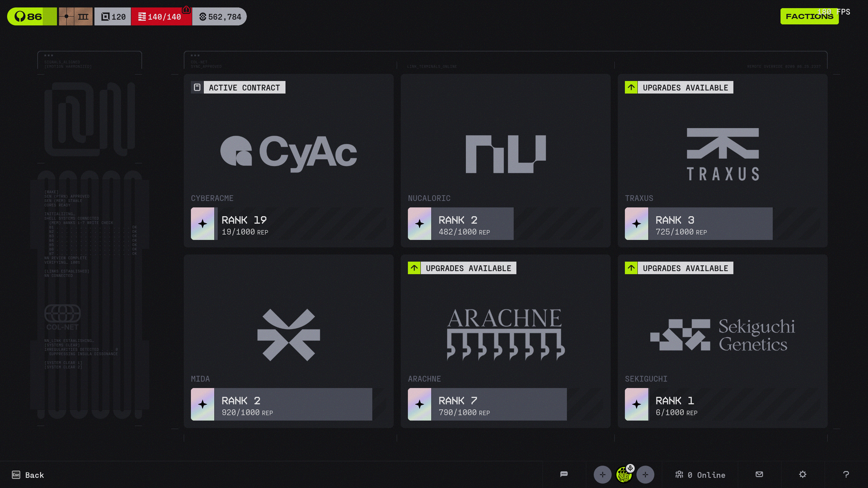The height and width of the screenshot is (488, 868).
Task: Click the 562,784 credits counter
Action: (219, 16)
